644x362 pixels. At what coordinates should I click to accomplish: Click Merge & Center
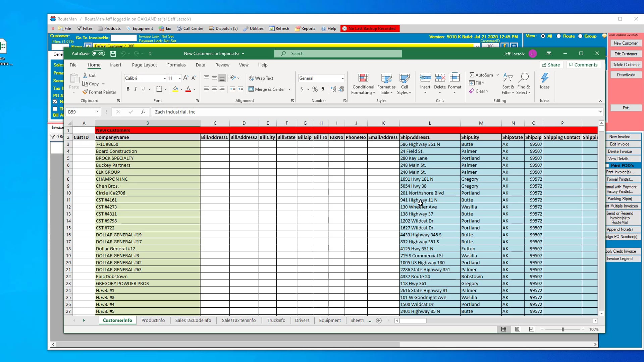click(267, 89)
